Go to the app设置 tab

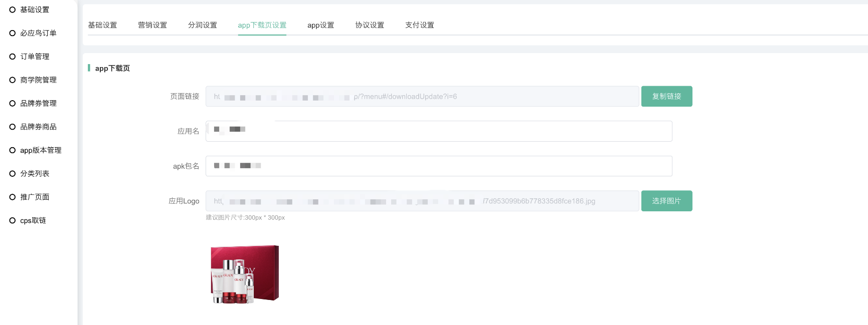pos(321,25)
